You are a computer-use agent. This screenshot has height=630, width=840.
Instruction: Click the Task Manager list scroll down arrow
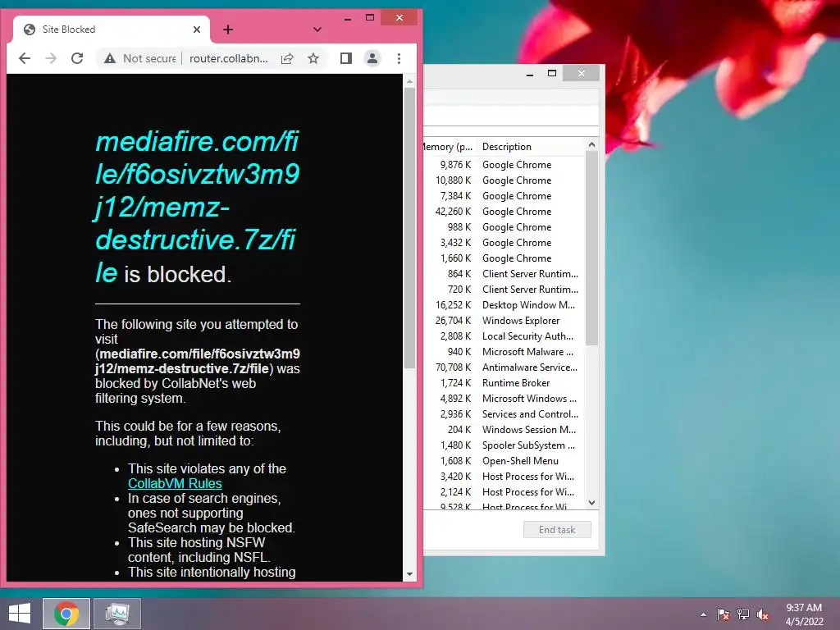[x=592, y=503]
